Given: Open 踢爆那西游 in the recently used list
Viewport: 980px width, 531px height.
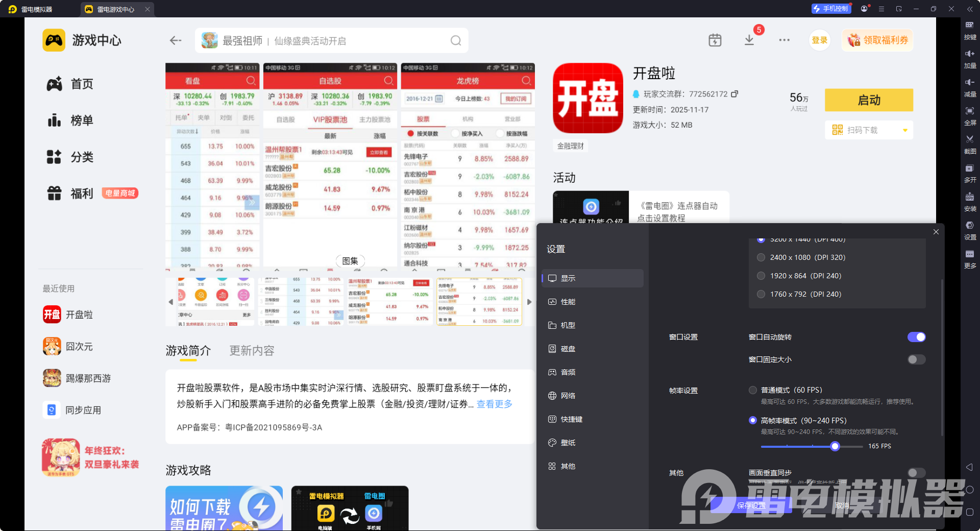Looking at the screenshot, I should pos(77,378).
